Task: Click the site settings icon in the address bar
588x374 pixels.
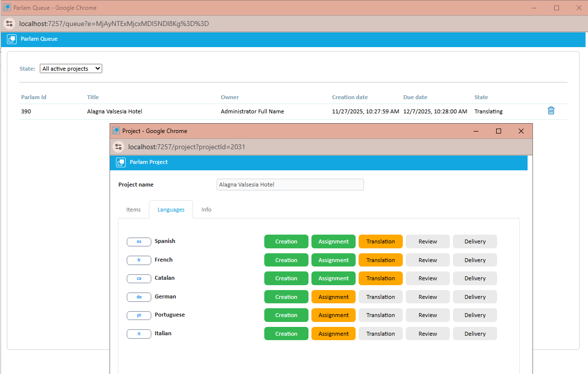Action: [x=9, y=23]
